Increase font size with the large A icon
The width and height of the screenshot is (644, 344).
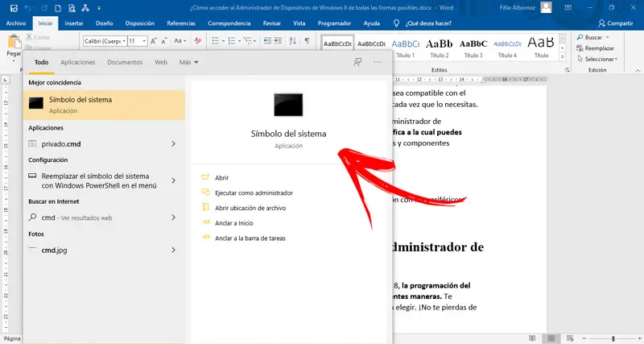(x=153, y=41)
